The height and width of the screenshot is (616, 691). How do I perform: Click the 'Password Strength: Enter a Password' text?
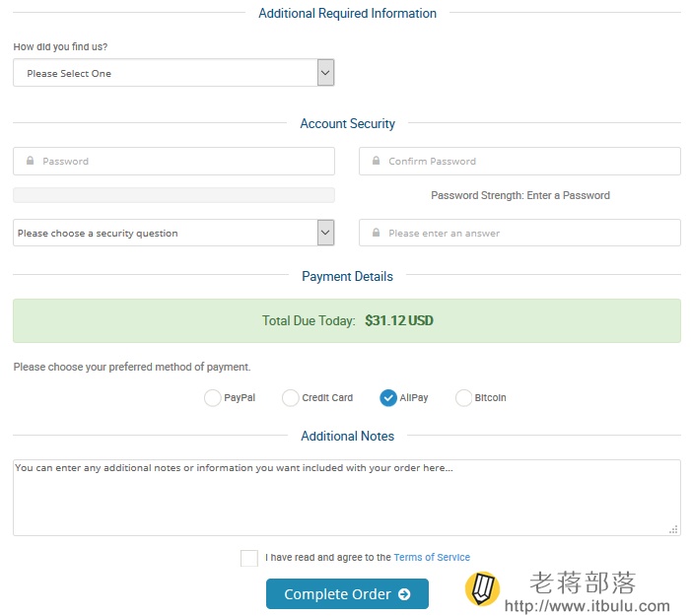[x=520, y=195]
